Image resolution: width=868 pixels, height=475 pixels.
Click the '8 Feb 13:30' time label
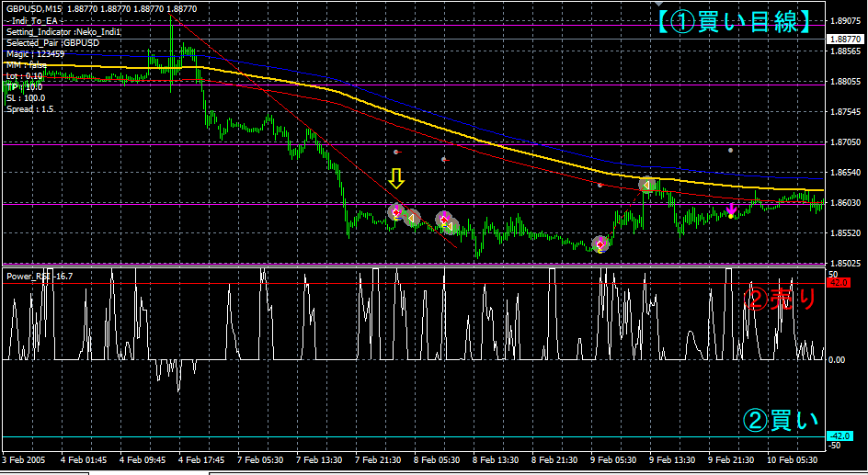tap(497, 460)
